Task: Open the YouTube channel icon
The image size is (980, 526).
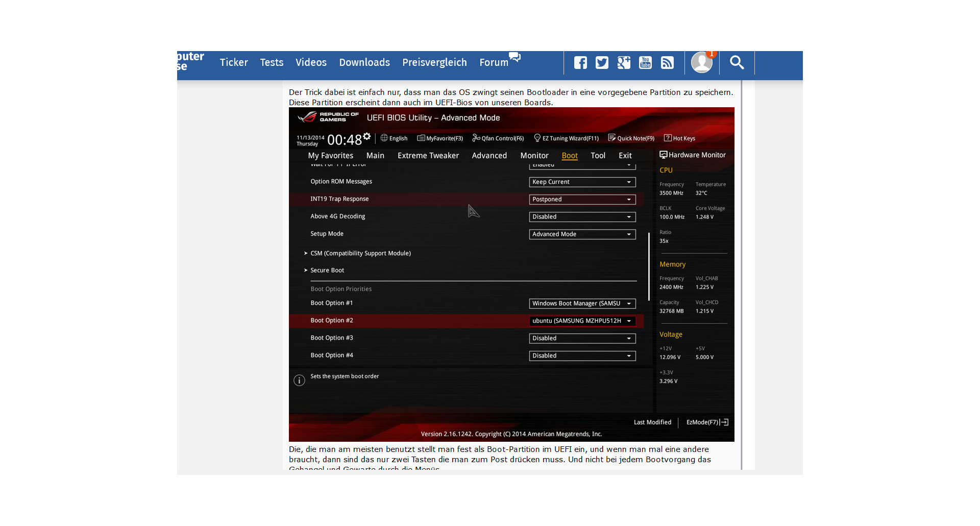Action: (x=645, y=62)
